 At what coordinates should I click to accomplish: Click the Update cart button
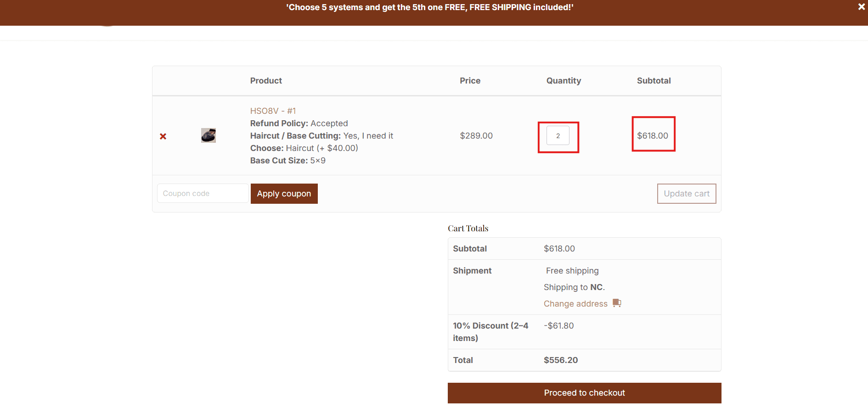[687, 194]
